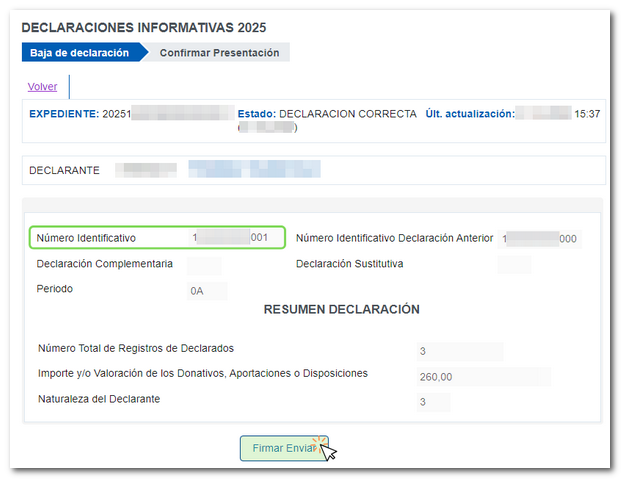Select the Número Total de Registros field
Viewport: 621px width, 479px height.
(459, 351)
